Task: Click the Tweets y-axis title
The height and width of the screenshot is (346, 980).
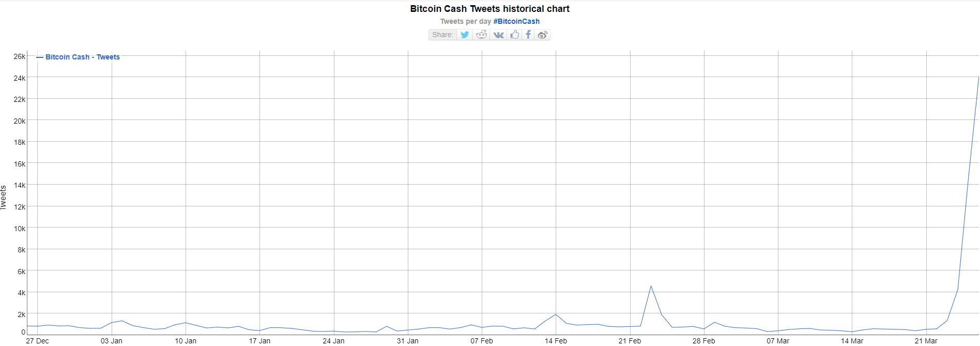Action: 4,197
